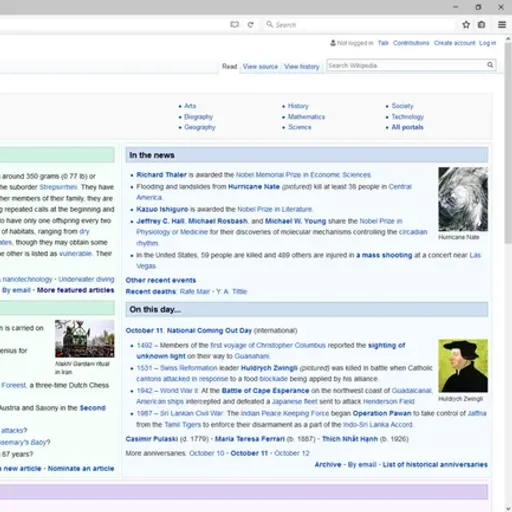Click Nobel Prize in Literature link

pyautogui.click(x=275, y=209)
